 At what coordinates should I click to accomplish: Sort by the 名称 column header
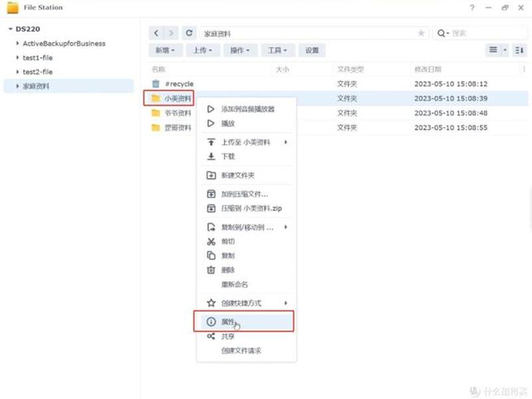pos(158,69)
